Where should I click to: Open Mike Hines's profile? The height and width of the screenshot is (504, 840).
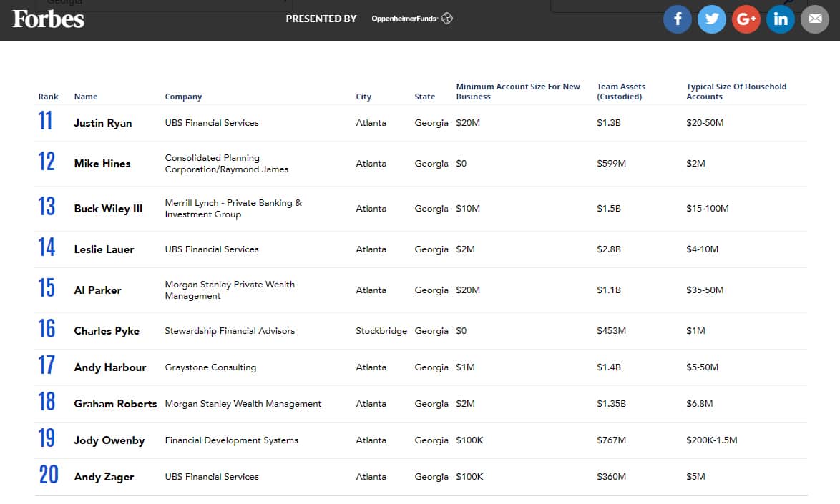coord(102,164)
